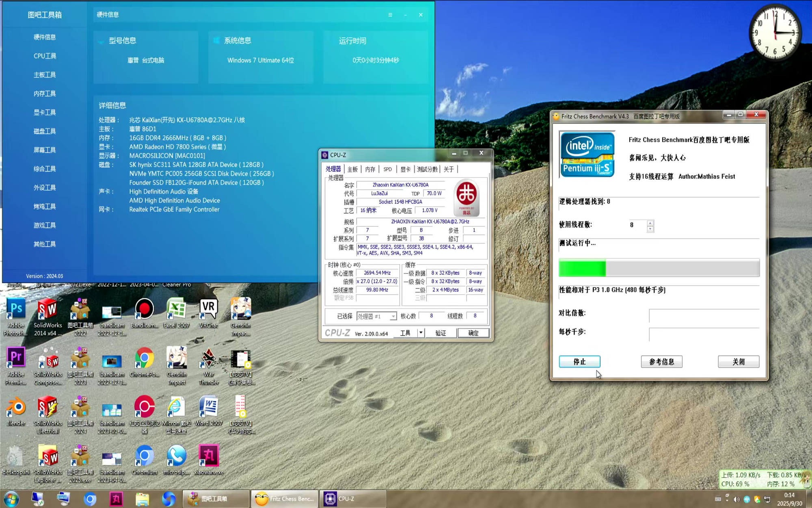Open the toolbox hamburger menu icon

click(390, 15)
